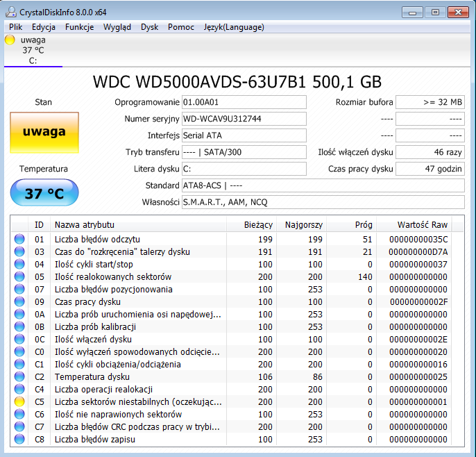This screenshot has height=457, width=476.
Task: Click the status dot for Liczba prób kalibracji
Action: click(x=19, y=326)
